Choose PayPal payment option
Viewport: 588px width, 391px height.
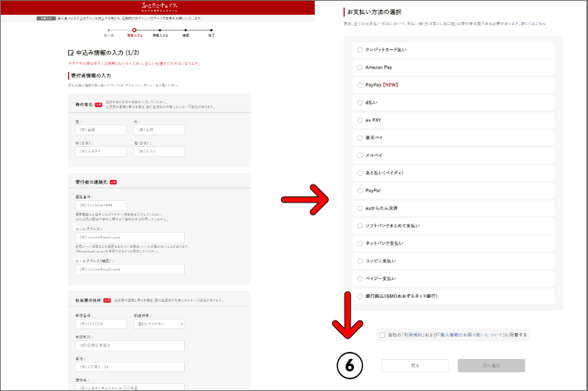click(360, 190)
